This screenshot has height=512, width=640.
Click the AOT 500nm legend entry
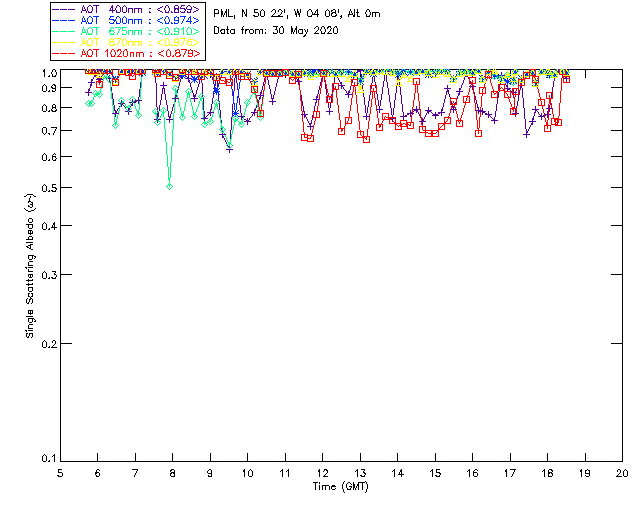click(127, 20)
